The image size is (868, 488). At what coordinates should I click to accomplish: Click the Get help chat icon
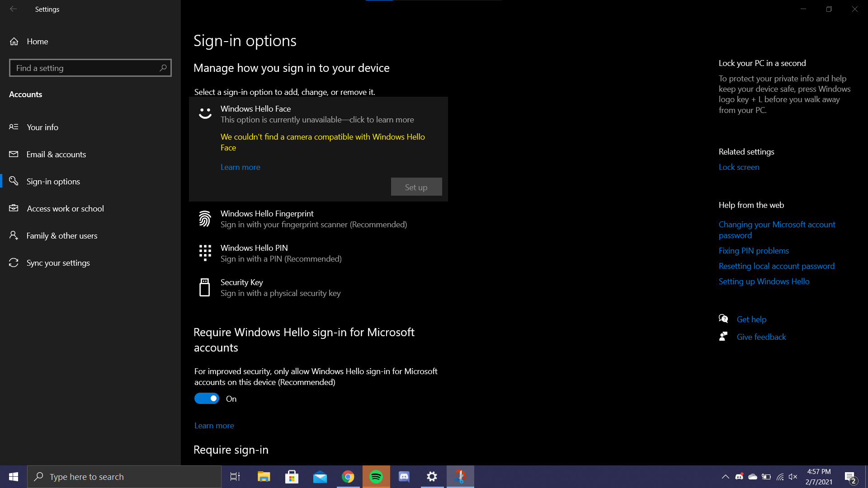pyautogui.click(x=723, y=319)
